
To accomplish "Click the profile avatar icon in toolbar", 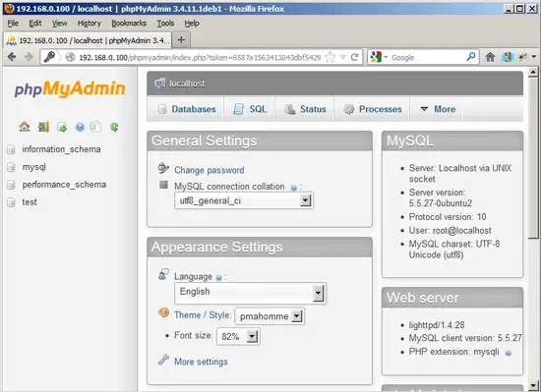I will [508, 57].
